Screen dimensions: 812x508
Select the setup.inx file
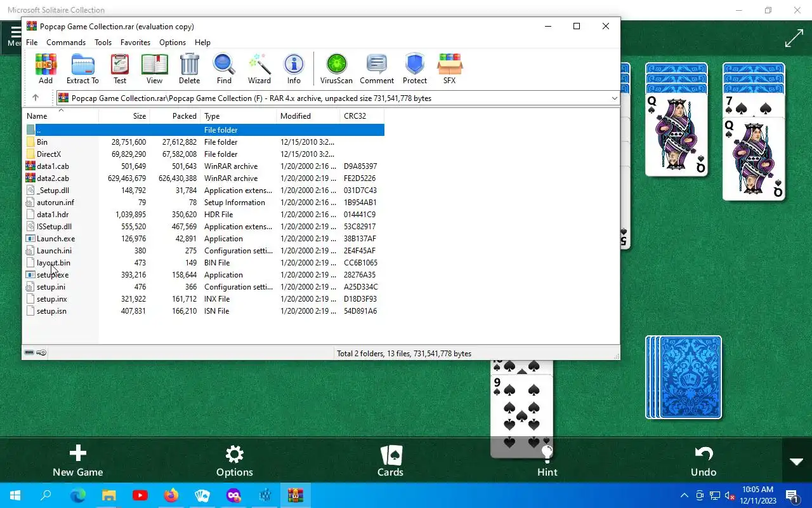pos(204,299)
